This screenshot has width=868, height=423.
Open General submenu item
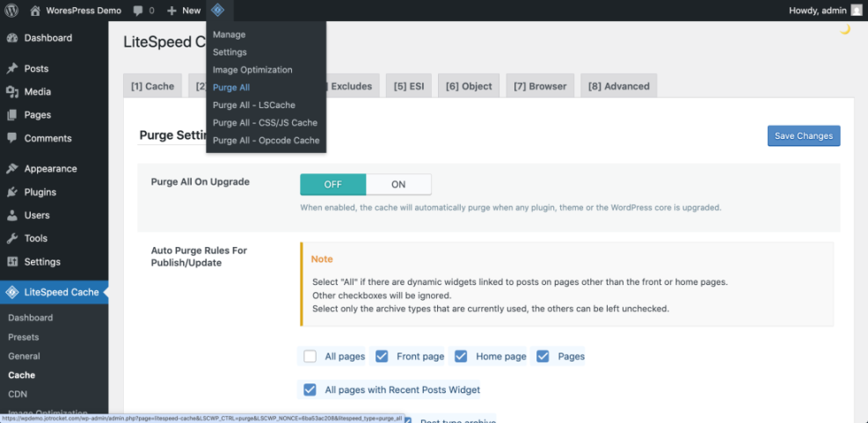tap(25, 356)
